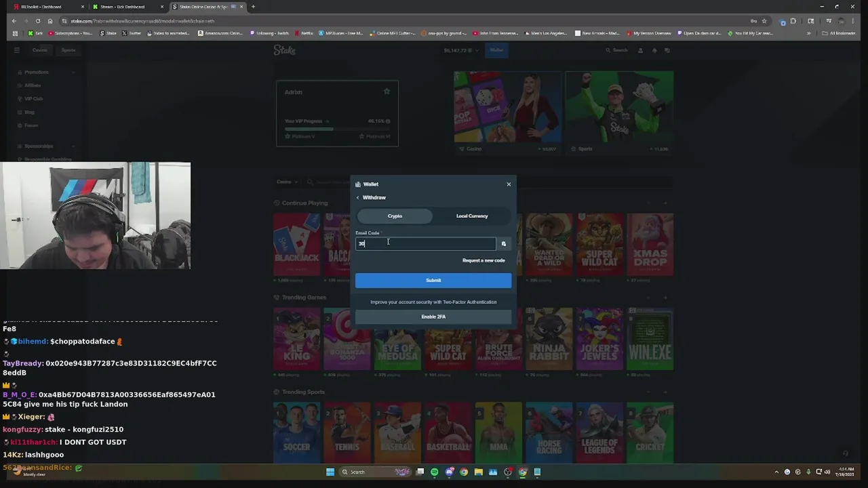Open File Explorer from the taskbar
868x488 pixels.
click(479, 472)
